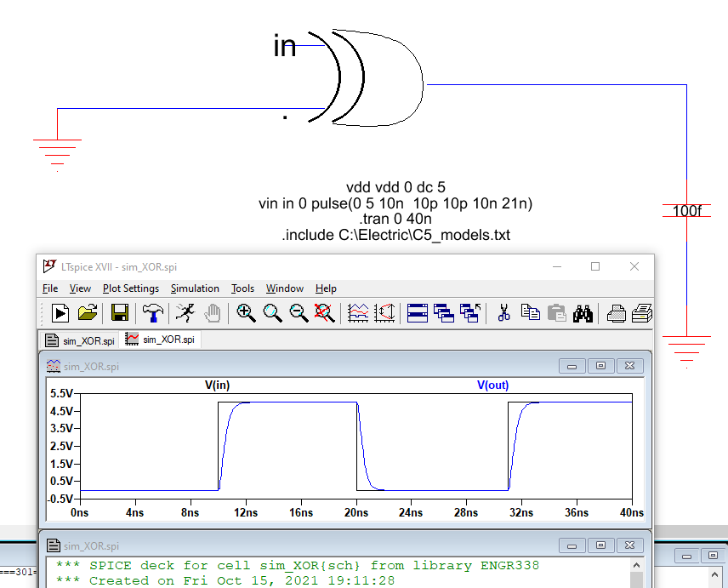Click the scissors cut icon
Image resolution: width=728 pixels, height=588 pixels.
tap(503, 313)
